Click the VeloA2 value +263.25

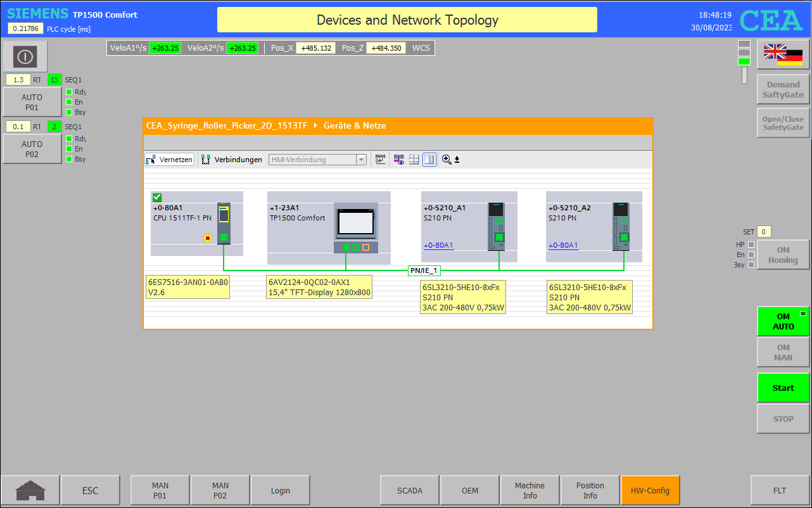[x=242, y=48]
